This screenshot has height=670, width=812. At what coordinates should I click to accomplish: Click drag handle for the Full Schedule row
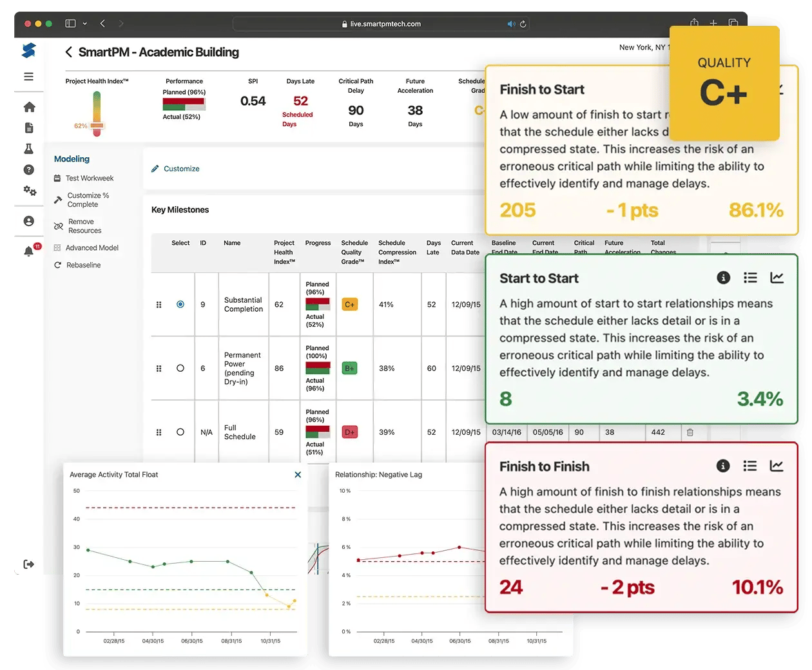(x=159, y=432)
